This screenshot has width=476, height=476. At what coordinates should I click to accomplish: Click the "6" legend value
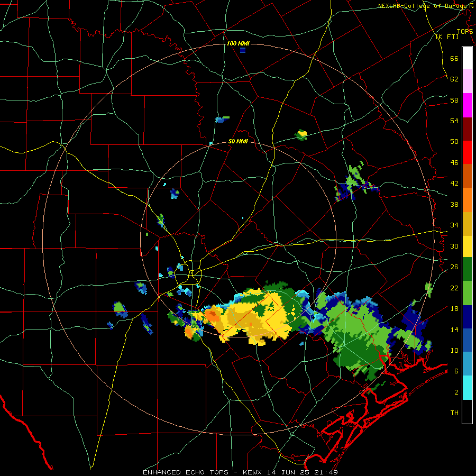(456, 371)
